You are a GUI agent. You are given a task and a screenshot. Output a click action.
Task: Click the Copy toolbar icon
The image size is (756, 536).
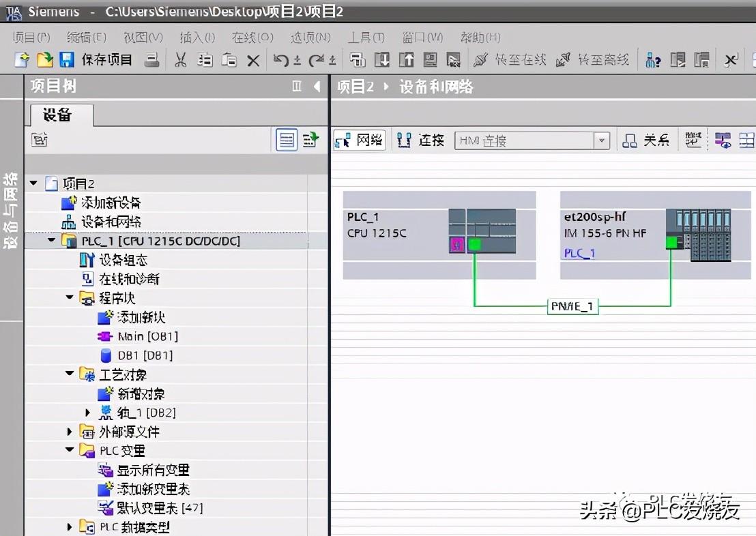(x=205, y=60)
